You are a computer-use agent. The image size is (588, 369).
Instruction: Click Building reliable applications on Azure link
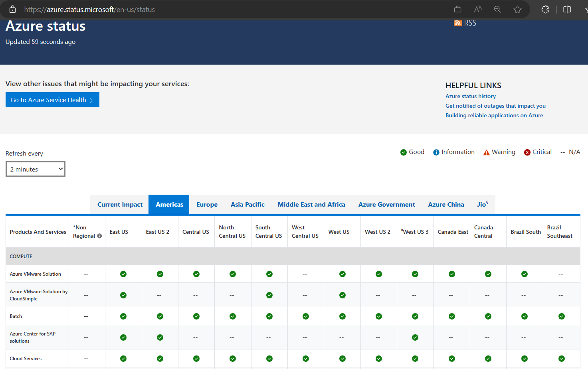click(x=494, y=115)
